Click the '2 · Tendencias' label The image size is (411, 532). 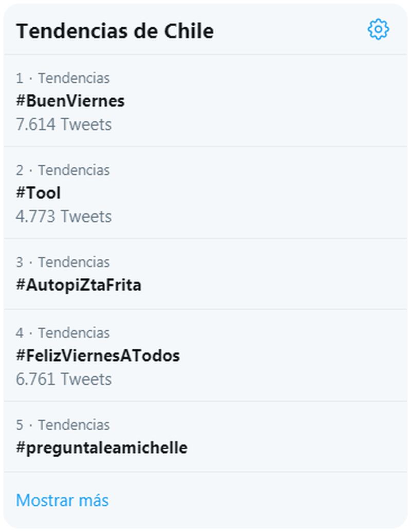coord(63,170)
